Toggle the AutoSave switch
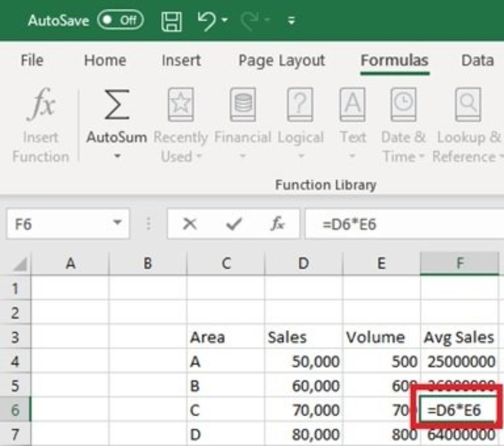The height and width of the screenshot is (446, 504). (x=121, y=20)
